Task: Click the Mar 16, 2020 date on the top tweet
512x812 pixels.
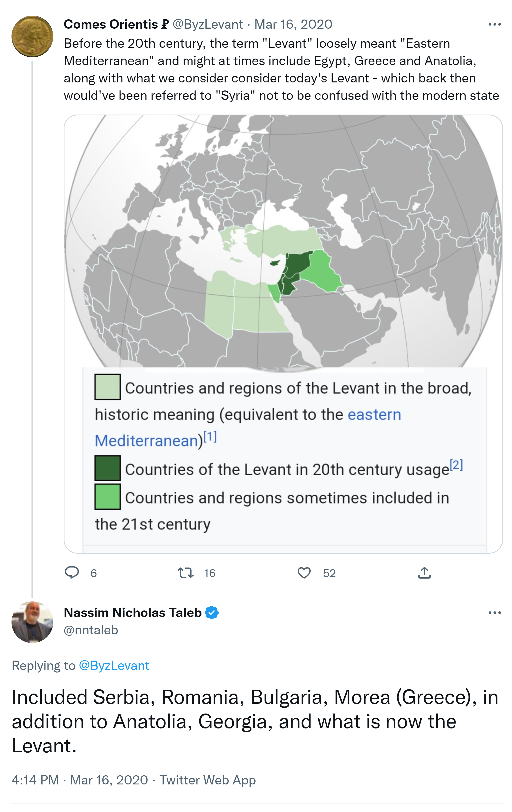Action: click(293, 24)
